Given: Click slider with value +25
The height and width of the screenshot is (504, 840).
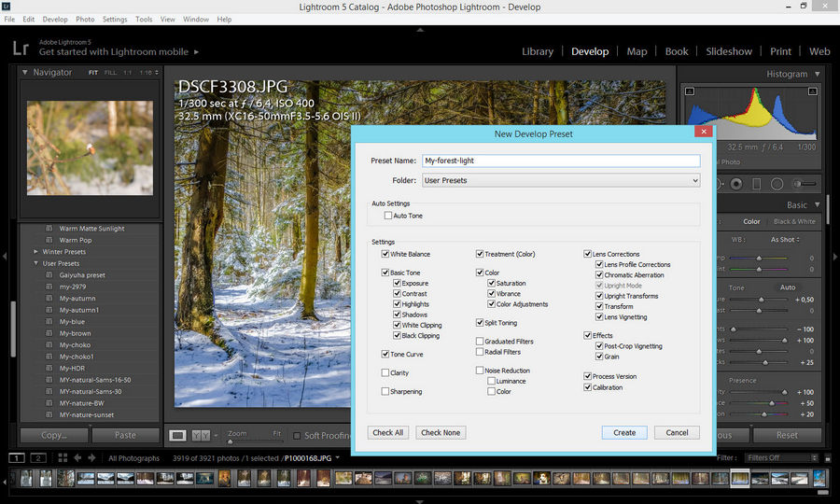Looking at the screenshot, I should (x=760, y=363).
